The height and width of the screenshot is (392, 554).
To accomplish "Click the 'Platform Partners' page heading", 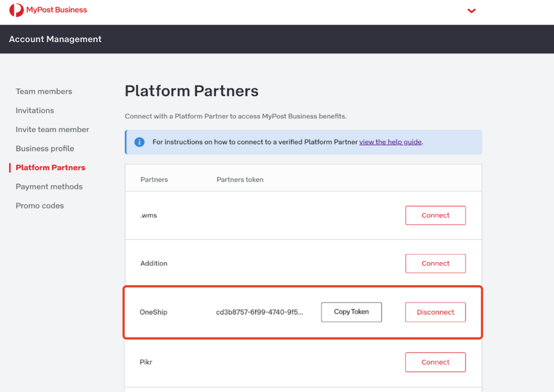I will pos(191,91).
